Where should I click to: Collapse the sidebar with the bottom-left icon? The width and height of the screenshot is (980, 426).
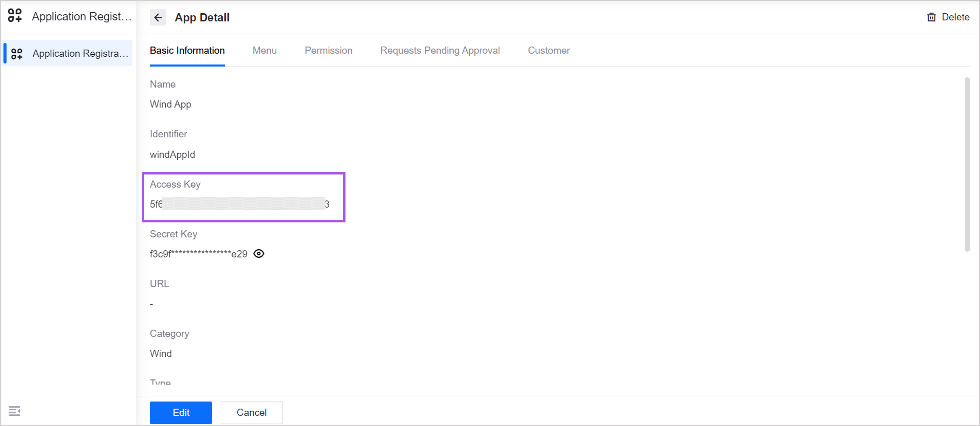pyautogui.click(x=14, y=411)
